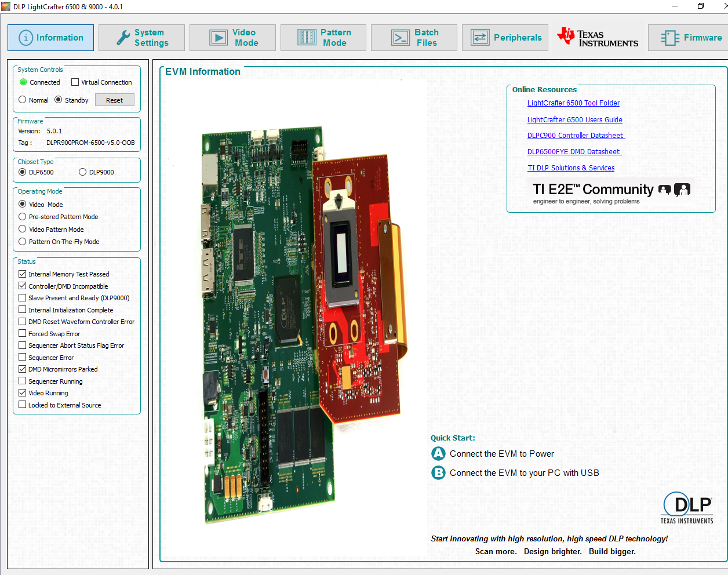This screenshot has height=575, width=728.
Task: Click the DLP Texas Instruments logo
Action: point(687,508)
